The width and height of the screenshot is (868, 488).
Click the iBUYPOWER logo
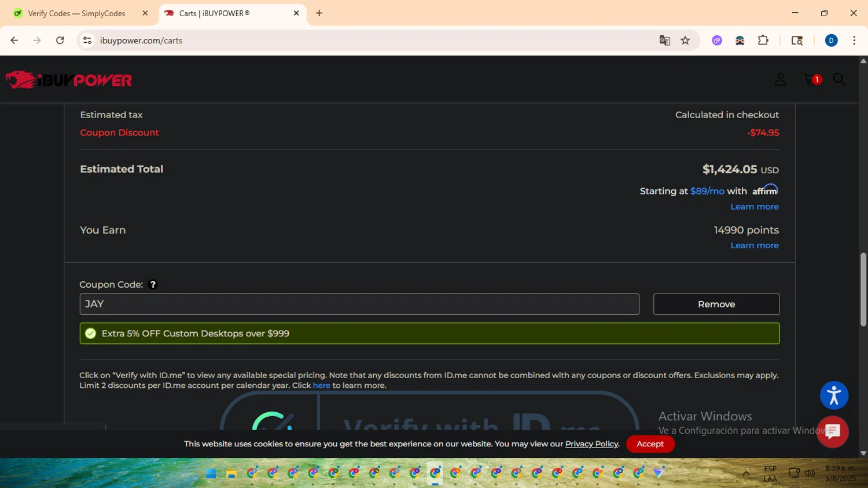point(69,80)
